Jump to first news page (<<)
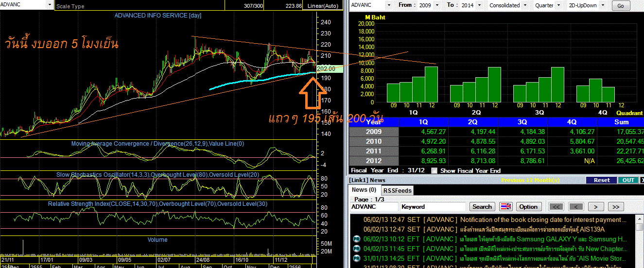Viewport: 644px width, 268px height. click(557, 206)
